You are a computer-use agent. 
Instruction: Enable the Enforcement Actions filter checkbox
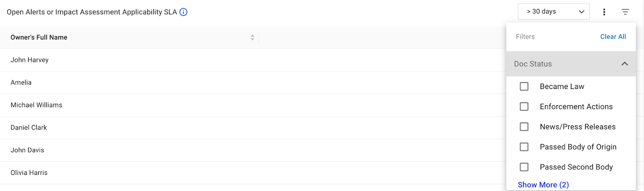point(524,107)
